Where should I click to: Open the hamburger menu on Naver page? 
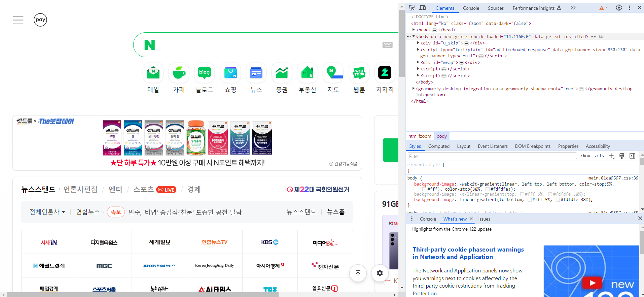coord(18,20)
